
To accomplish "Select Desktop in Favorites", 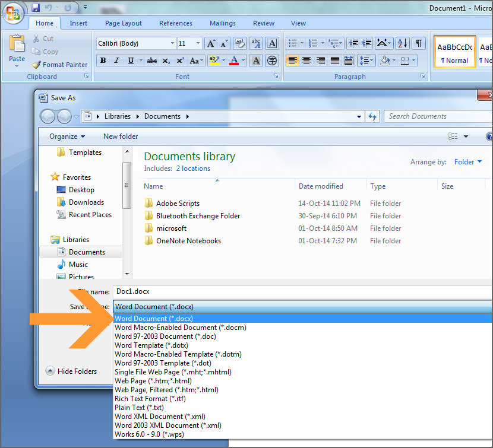I will pyautogui.click(x=75, y=190).
